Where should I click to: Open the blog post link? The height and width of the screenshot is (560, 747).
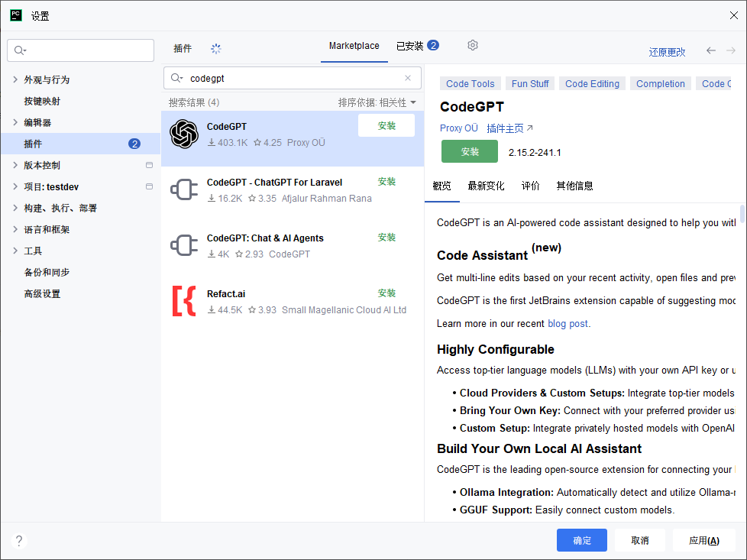568,324
